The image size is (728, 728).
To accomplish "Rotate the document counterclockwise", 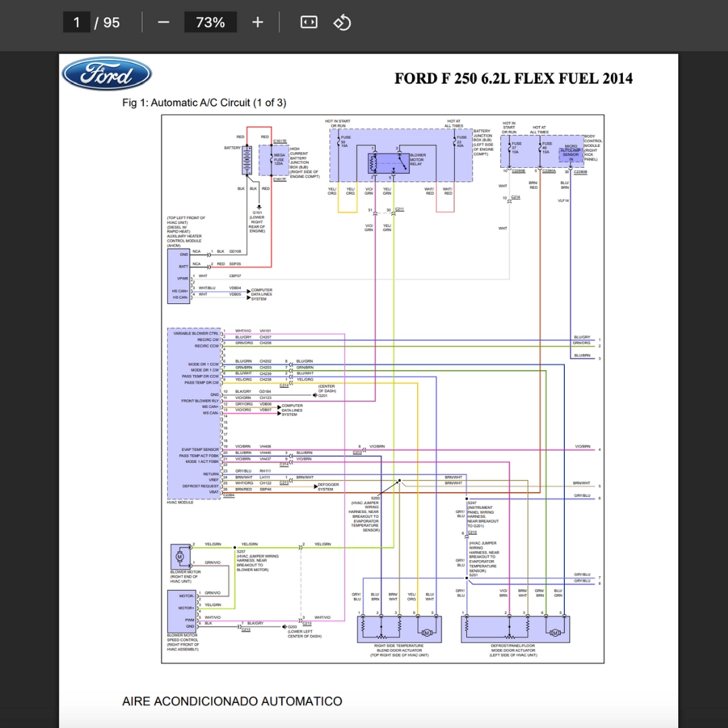I will (x=342, y=22).
